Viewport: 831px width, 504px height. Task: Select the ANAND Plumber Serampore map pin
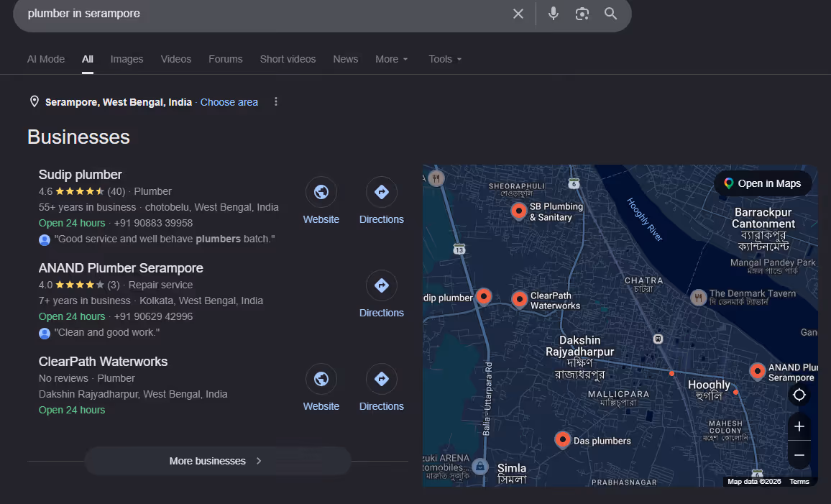point(758,371)
